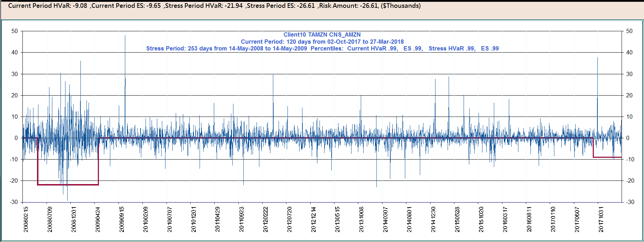Click x-axis date label 20110429

tap(218, 220)
